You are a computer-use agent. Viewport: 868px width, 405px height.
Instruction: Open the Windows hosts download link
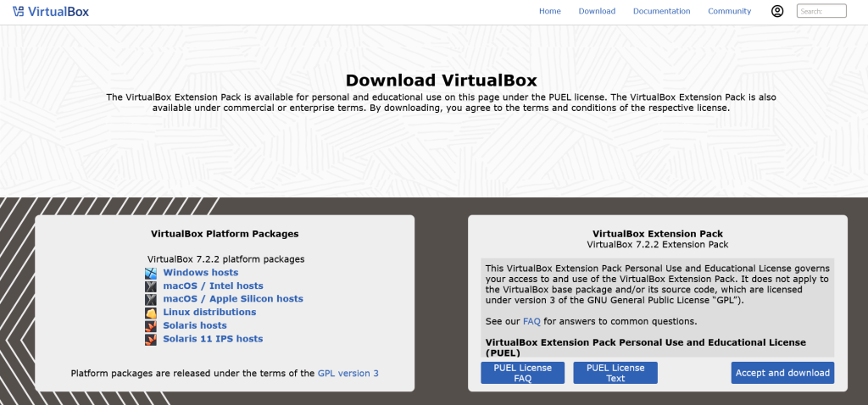(x=201, y=273)
